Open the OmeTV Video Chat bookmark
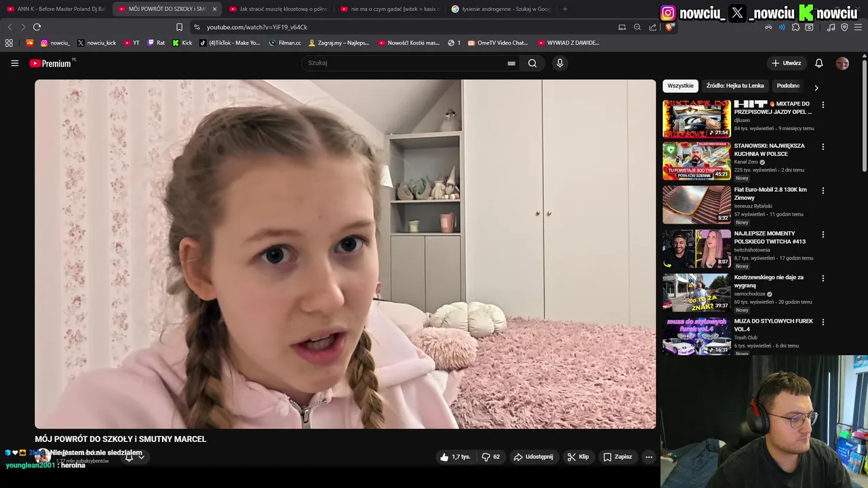The image size is (868, 488). point(498,43)
